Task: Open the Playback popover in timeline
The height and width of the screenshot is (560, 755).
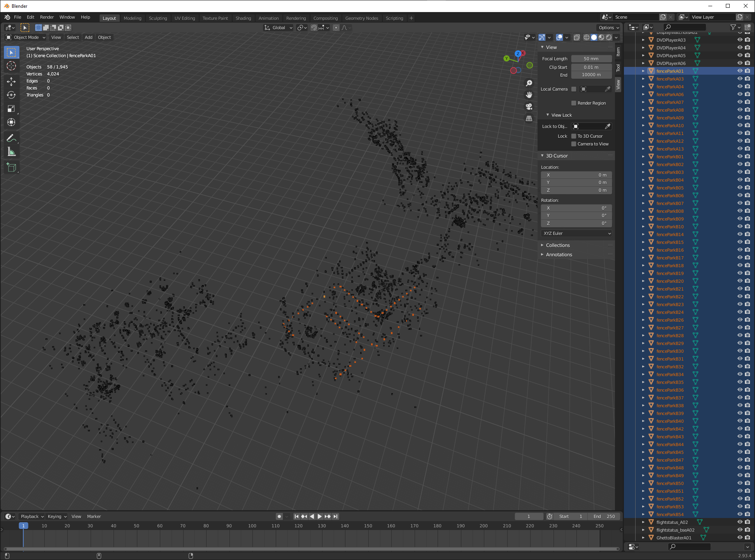Action: tap(32, 516)
